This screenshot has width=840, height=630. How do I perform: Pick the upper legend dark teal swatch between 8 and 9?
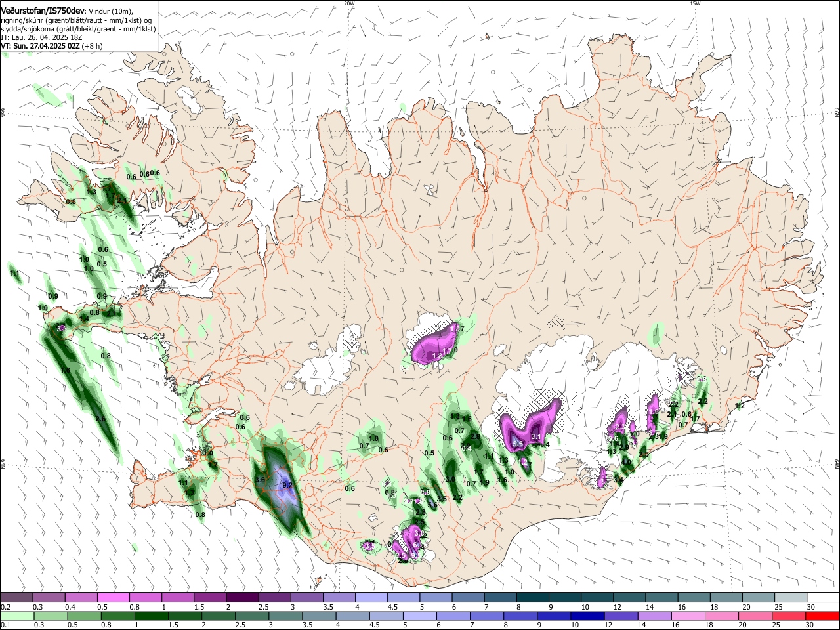click(533, 597)
